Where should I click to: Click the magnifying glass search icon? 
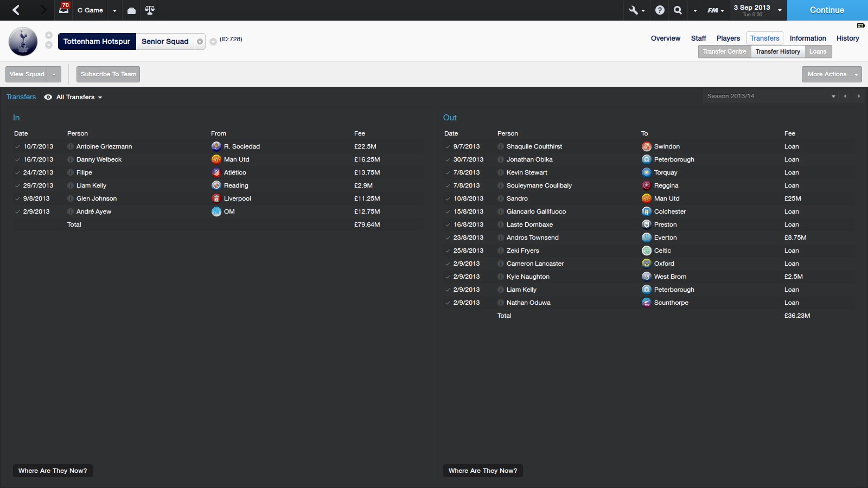(678, 10)
